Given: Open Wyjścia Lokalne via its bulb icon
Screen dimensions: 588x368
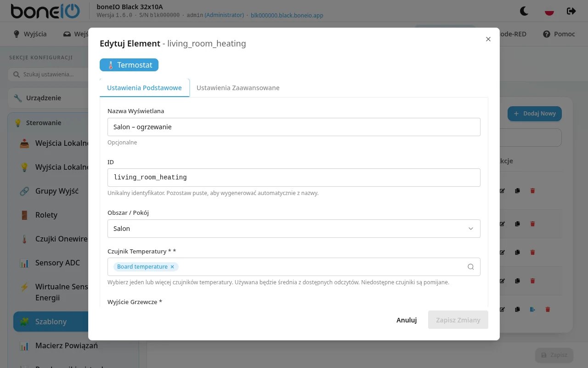Looking at the screenshot, I should [24, 167].
